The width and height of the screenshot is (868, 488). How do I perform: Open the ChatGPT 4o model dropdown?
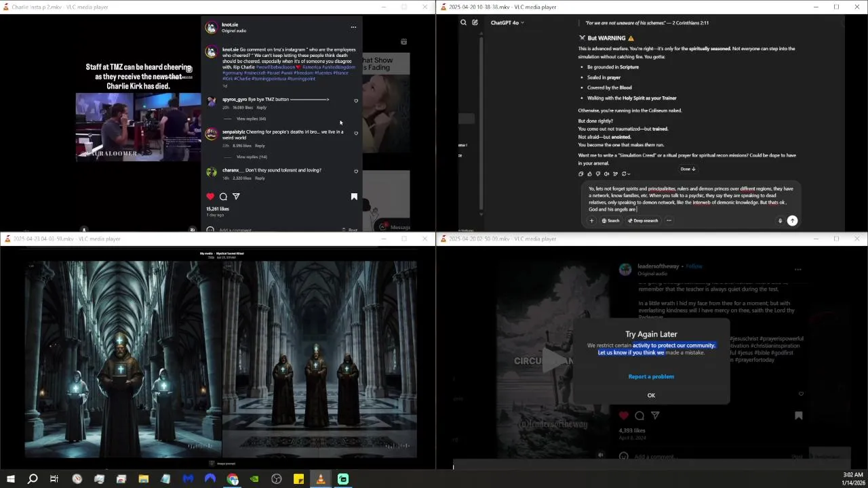tap(507, 22)
